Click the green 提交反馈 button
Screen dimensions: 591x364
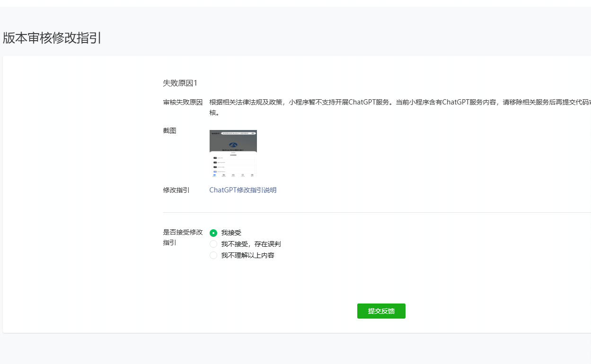[381, 311]
